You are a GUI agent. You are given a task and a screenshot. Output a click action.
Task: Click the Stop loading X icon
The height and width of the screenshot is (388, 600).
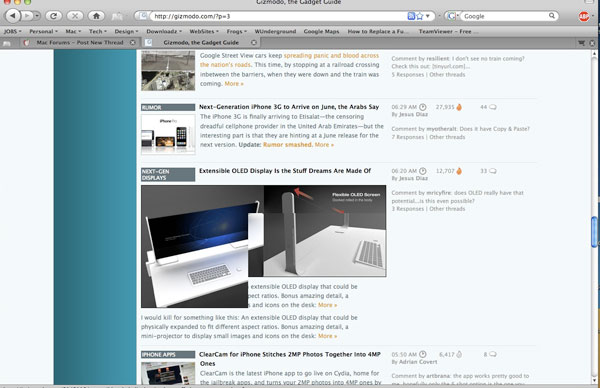point(75,16)
